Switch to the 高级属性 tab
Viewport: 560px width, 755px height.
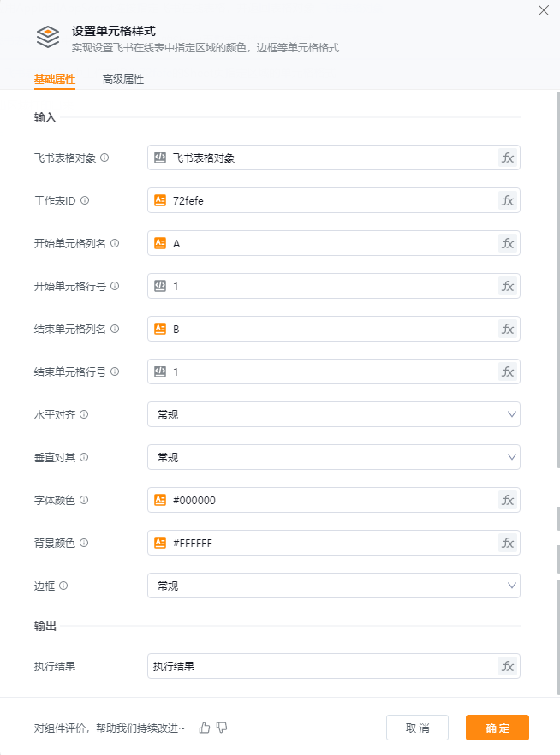pos(122,80)
